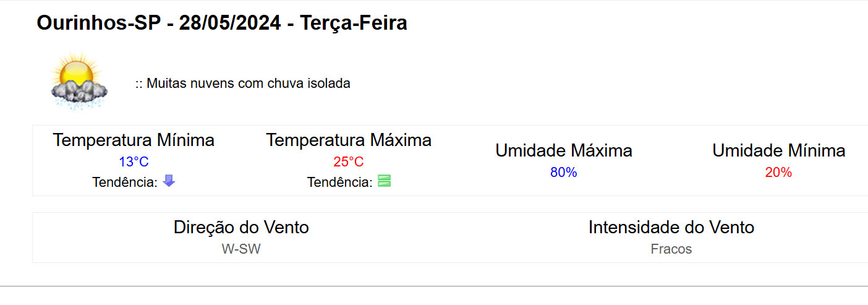Click the green stable trend icon

(x=385, y=181)
